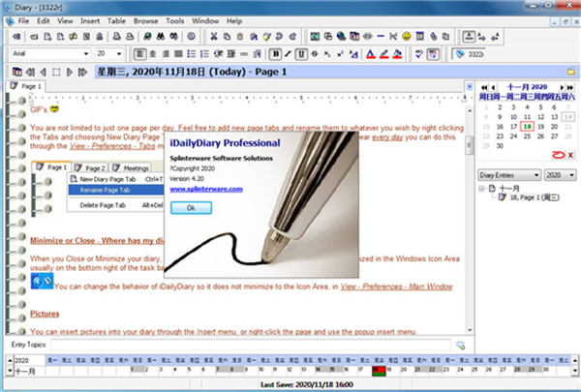The height and width of the screenshot is (392, 581).
Task: Click the font color icon
Action: coord(368,52)
